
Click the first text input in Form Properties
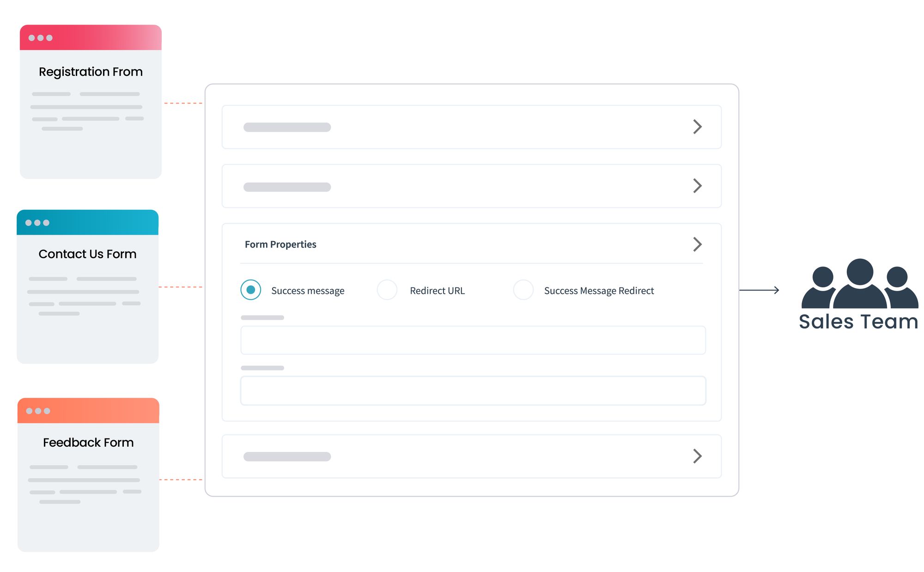[x=473, y=341]
